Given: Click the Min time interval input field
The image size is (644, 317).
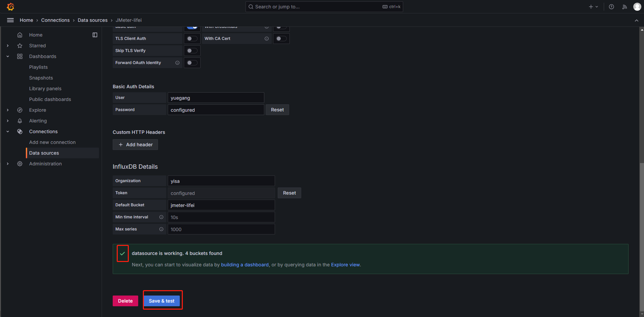Looking at the screenshot, I should pos(221,217).
